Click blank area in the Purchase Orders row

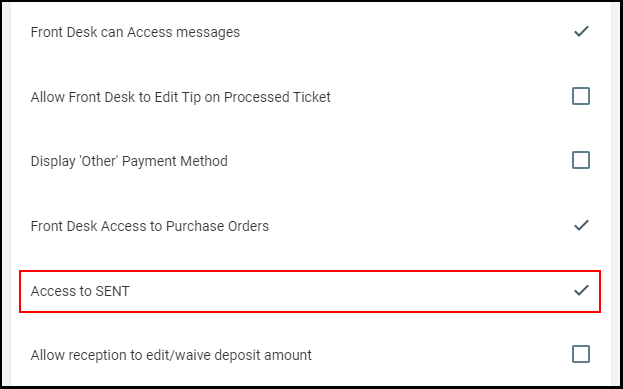point(417,226)
